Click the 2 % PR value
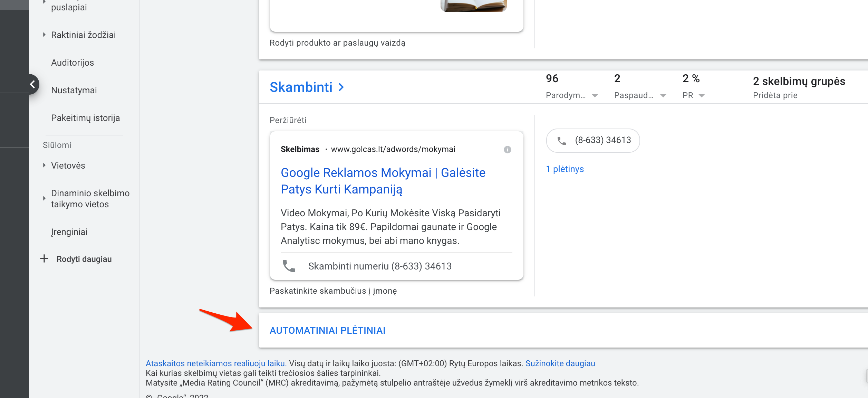 [691, 78]
